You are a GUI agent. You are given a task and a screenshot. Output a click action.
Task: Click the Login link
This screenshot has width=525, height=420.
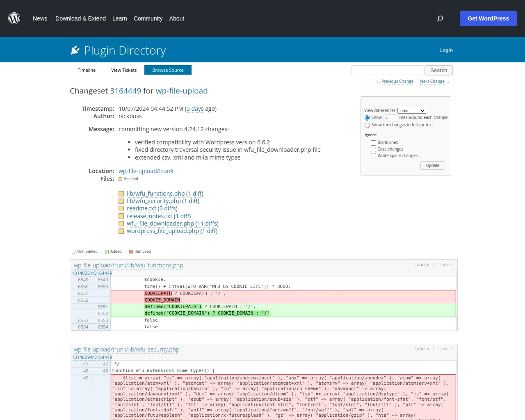point(446,50)
